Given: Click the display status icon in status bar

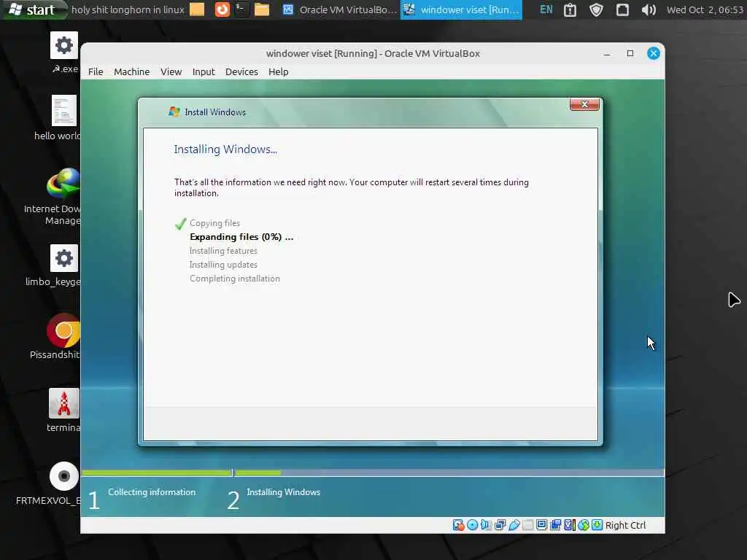Looking at the screenshot, I should [x=542, y=525].
